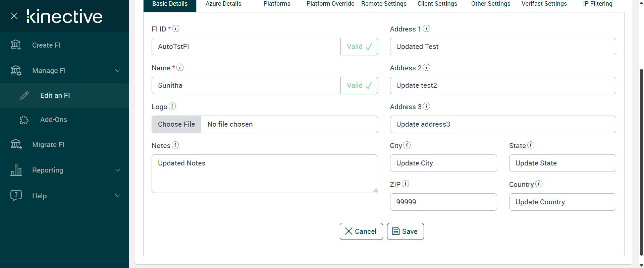Expand the Help menu chevron
Image resolution: width=644 pixels, height=268 pixels.
pos(118,196)
